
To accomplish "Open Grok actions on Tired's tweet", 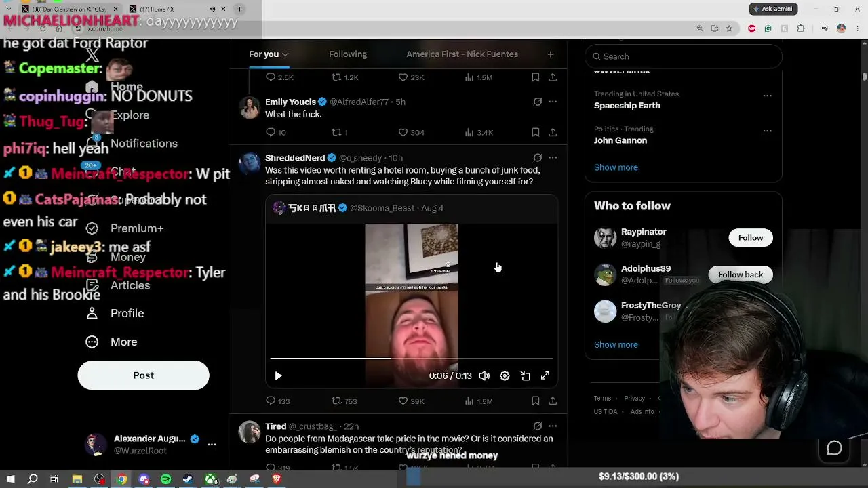I will pyautogui.click(x=538, y=426).
